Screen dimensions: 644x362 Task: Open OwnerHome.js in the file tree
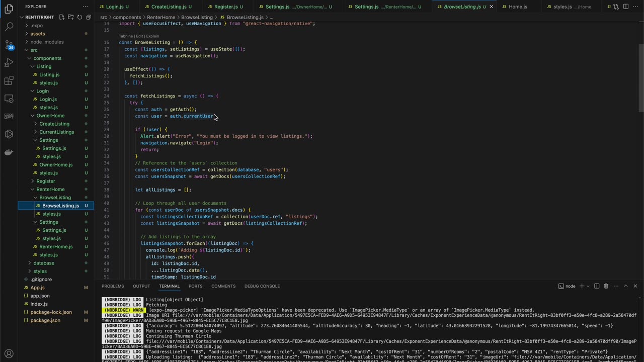[55, 164]
